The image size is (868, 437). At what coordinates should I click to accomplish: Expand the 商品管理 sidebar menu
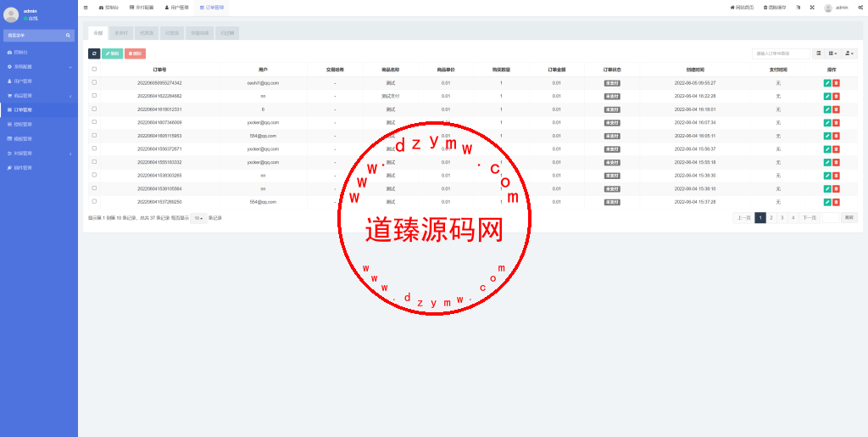click(x=39, y=96)
